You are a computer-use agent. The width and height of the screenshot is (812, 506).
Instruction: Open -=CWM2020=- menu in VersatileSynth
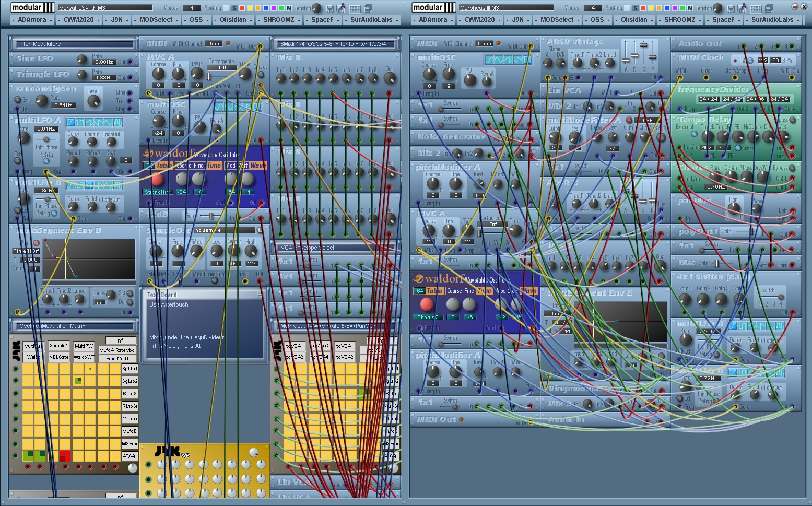(x=78, y=20)
